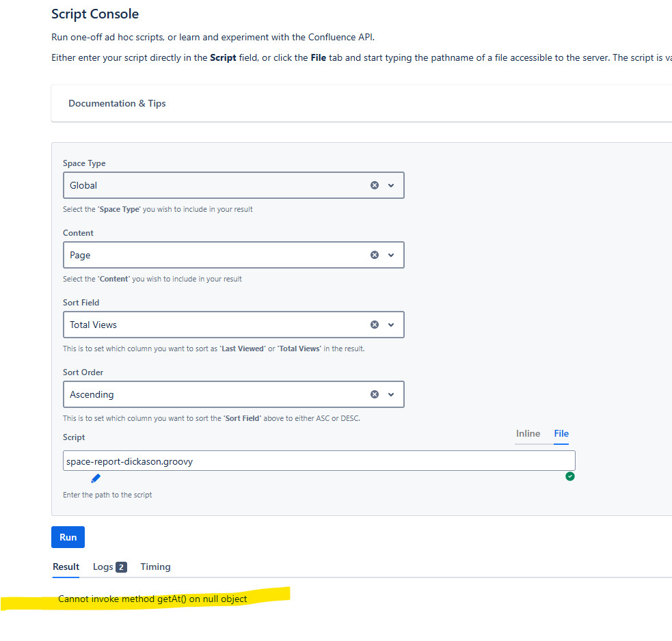
Task: Expand the Space Type dropdown arrow
Action: [391, 185]
